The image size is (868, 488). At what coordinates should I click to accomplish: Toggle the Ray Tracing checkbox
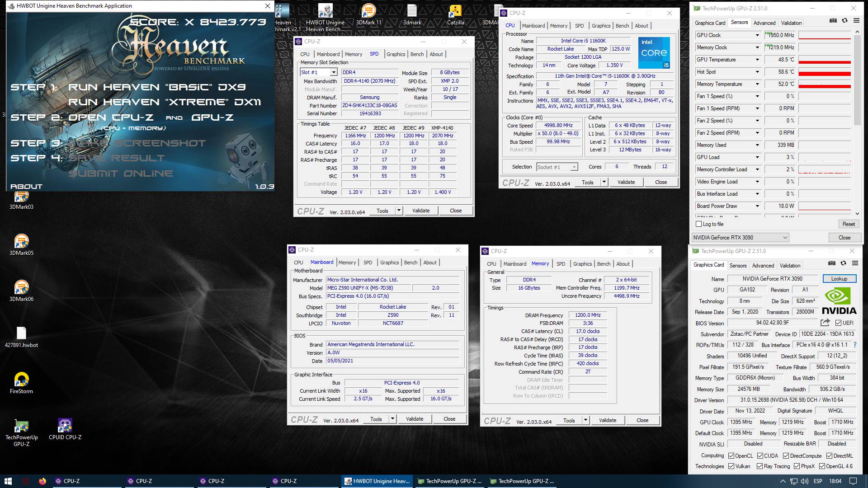tap(760, 466)
